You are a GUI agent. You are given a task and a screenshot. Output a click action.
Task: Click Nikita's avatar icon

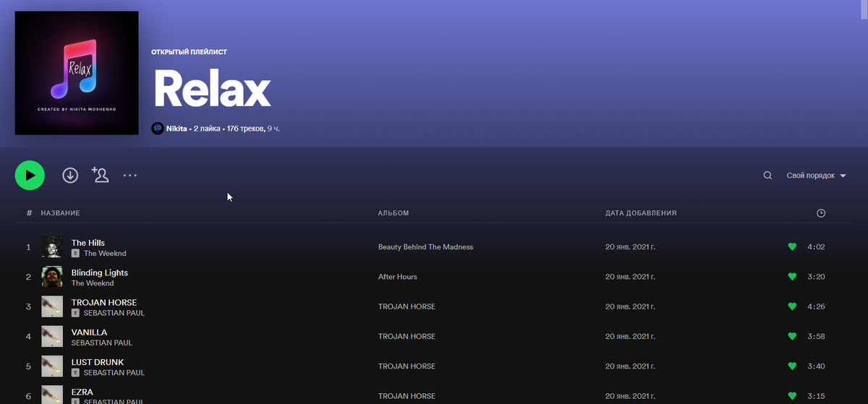157,128
